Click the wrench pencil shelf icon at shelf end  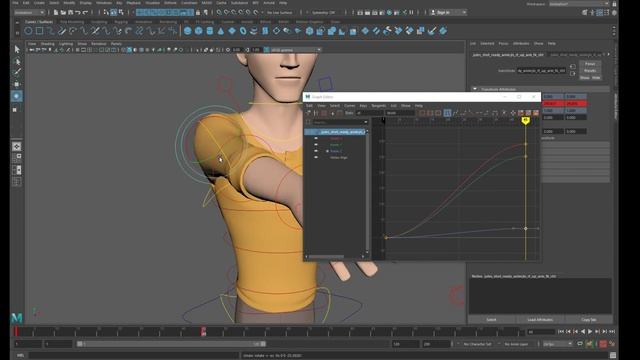tap(432, 31)
